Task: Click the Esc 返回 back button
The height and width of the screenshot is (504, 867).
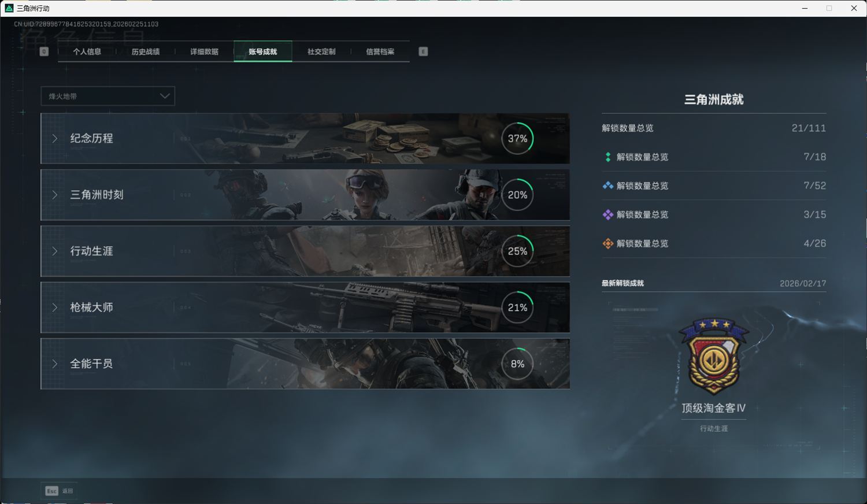Action: tap(59, 491)
